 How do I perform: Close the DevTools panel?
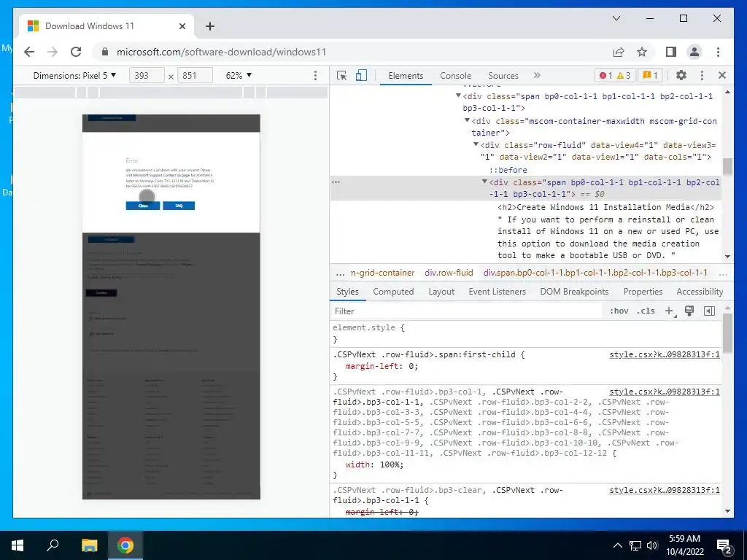tap(721, 75)
